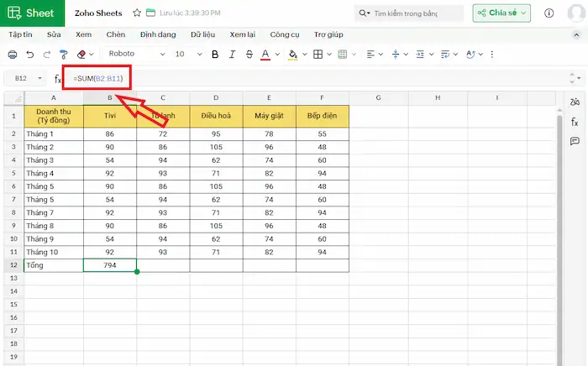This screenshot has width=588, height=366.
Task: Click the Sheet app logo
Action: tap(32, 13)
